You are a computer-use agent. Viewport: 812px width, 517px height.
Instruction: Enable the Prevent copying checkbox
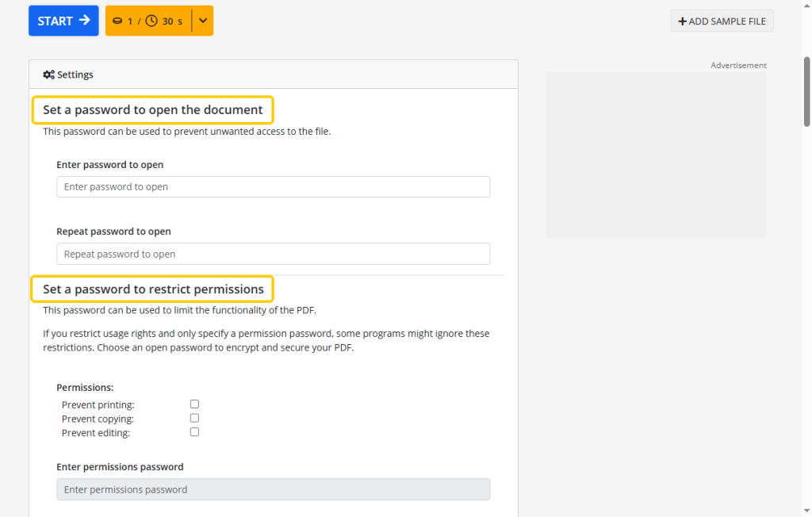point(194,418)
